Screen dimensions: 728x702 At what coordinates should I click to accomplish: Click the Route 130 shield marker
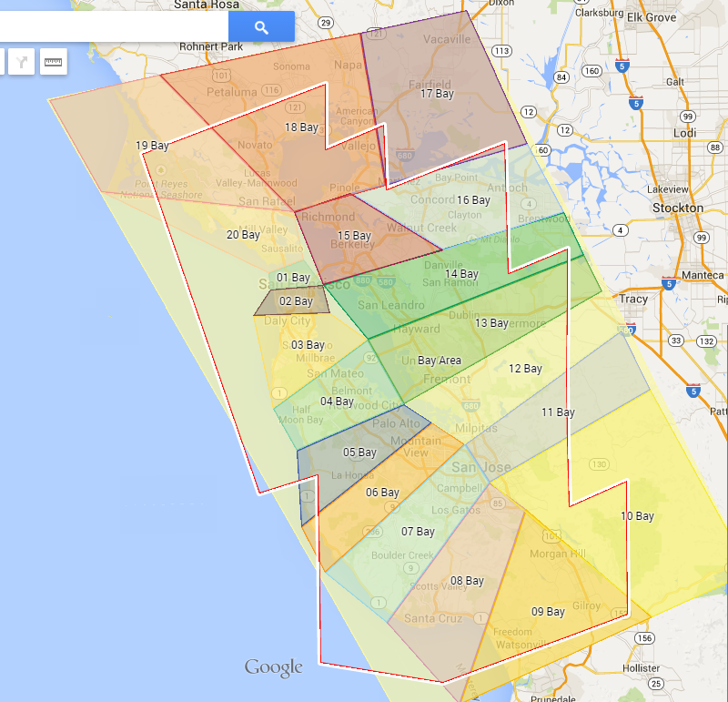tap(598, 464)
